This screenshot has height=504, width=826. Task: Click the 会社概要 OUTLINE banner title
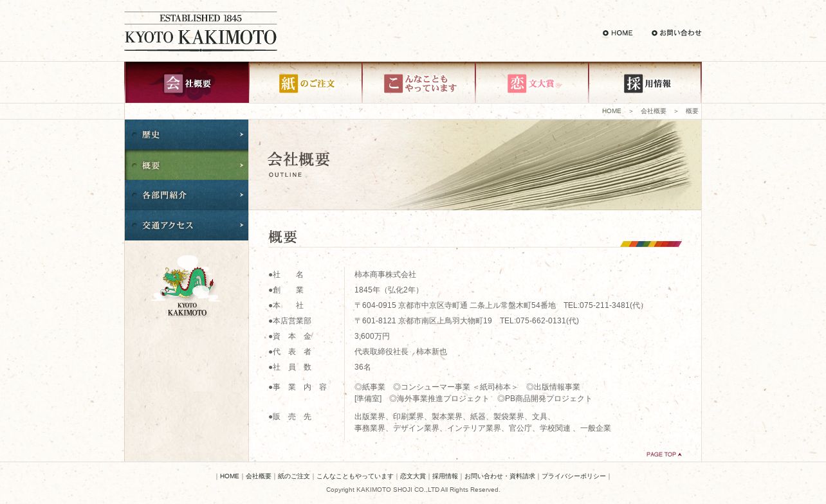point(298,163)
